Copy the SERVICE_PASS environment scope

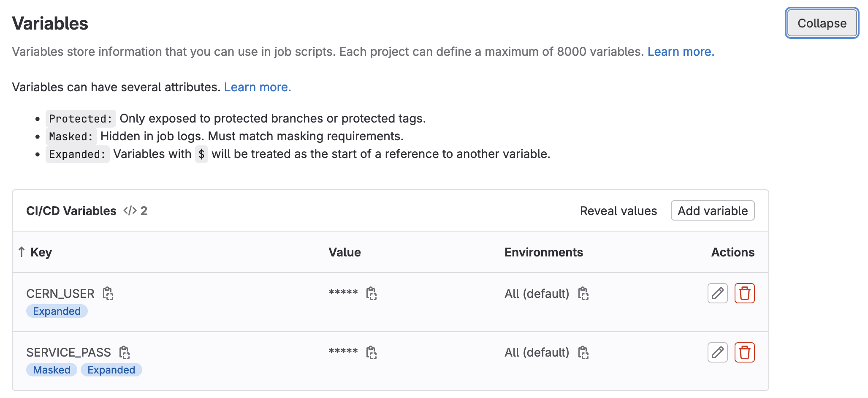click(583, 352)
